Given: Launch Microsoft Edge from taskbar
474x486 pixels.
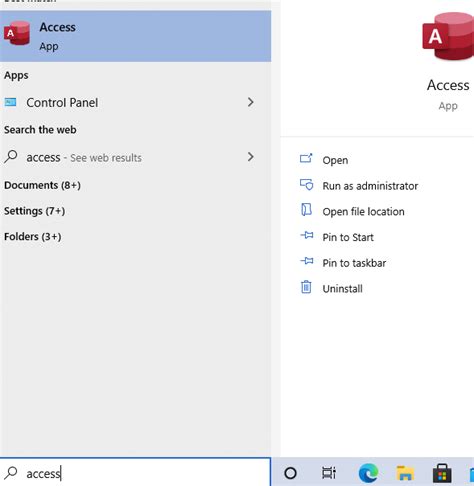Looking at the screenshot, I should pos(368,473).
